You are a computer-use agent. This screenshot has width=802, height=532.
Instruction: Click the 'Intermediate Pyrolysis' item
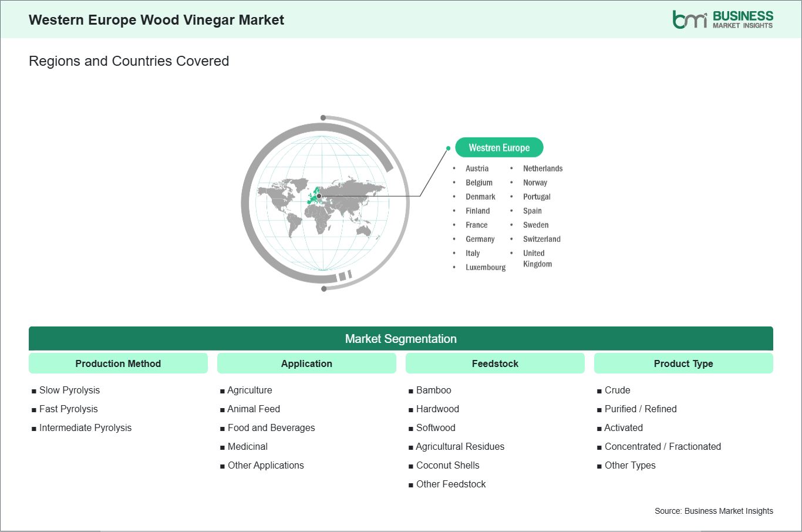[85, 427]
